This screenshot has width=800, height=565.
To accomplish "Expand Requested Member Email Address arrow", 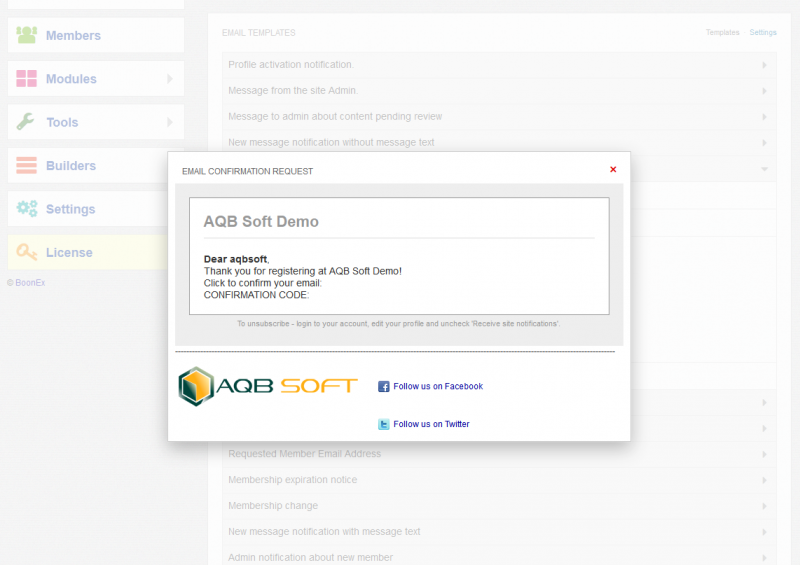I will pyautogui.click(x=764, y=454).
